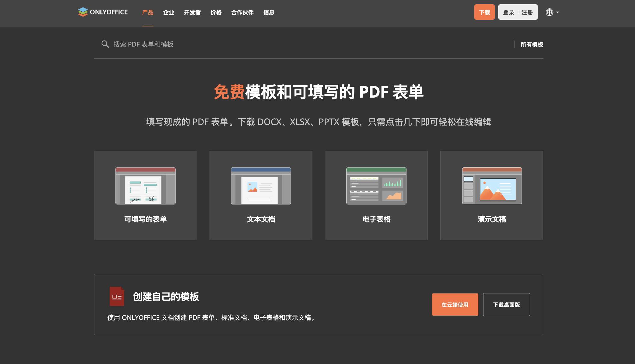Click 所有模板 link
This screenshot has width=635, height=364.
pyautogui.click(x=532, y=45)
